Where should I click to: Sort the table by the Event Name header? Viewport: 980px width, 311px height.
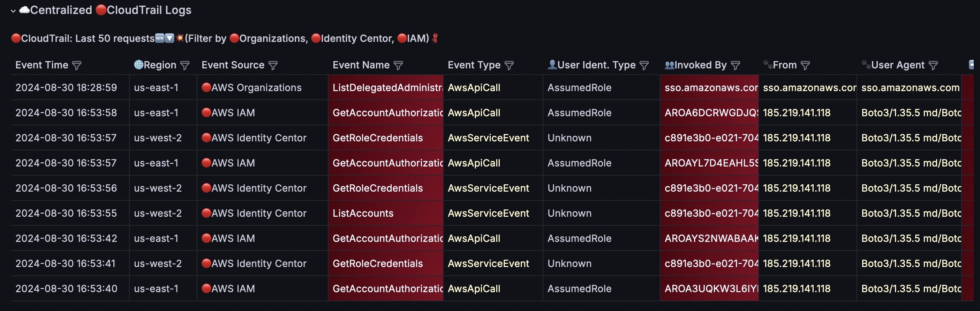point(361,65)
